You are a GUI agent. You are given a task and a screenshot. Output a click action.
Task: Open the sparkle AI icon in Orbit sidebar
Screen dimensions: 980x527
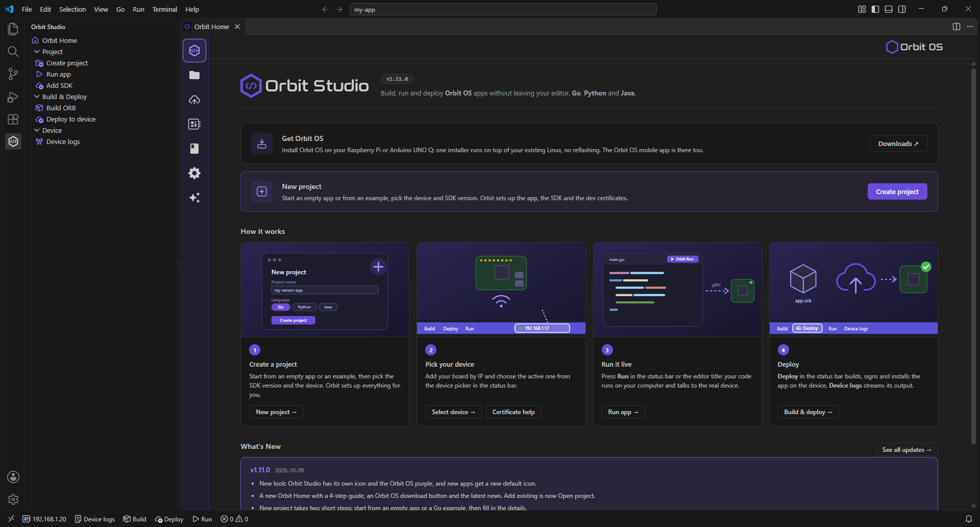click(x=194, y=198)
